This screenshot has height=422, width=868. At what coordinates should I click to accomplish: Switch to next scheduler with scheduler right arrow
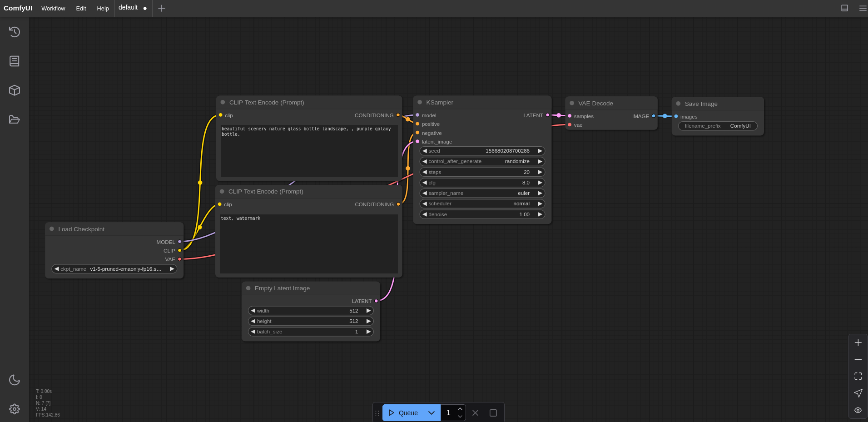(540, 204)
